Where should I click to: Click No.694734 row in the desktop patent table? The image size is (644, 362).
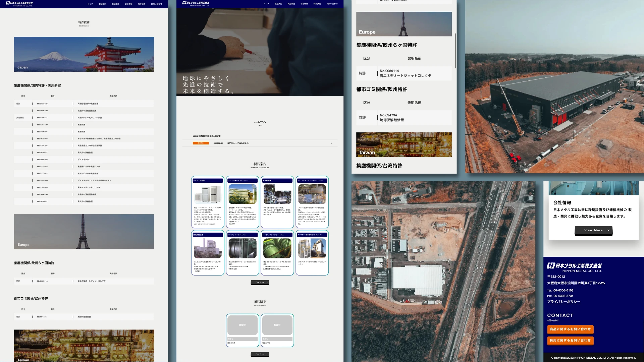pyautogui.click(x=84, y=317)
